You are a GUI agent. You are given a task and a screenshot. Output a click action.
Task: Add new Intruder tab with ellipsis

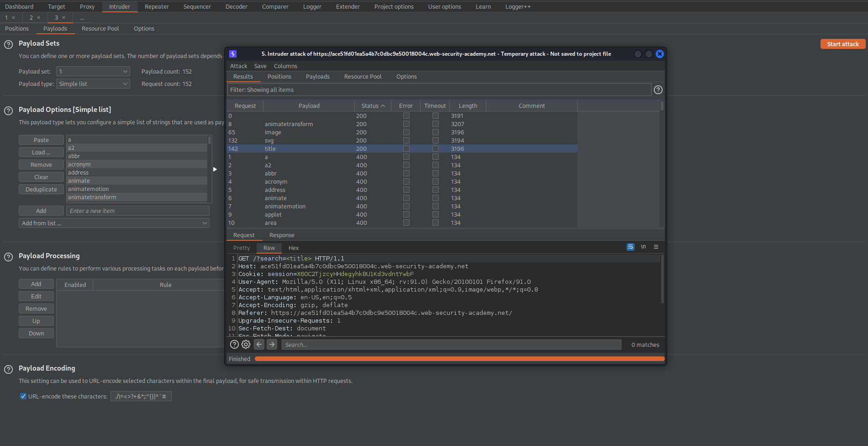pos(82,18)
